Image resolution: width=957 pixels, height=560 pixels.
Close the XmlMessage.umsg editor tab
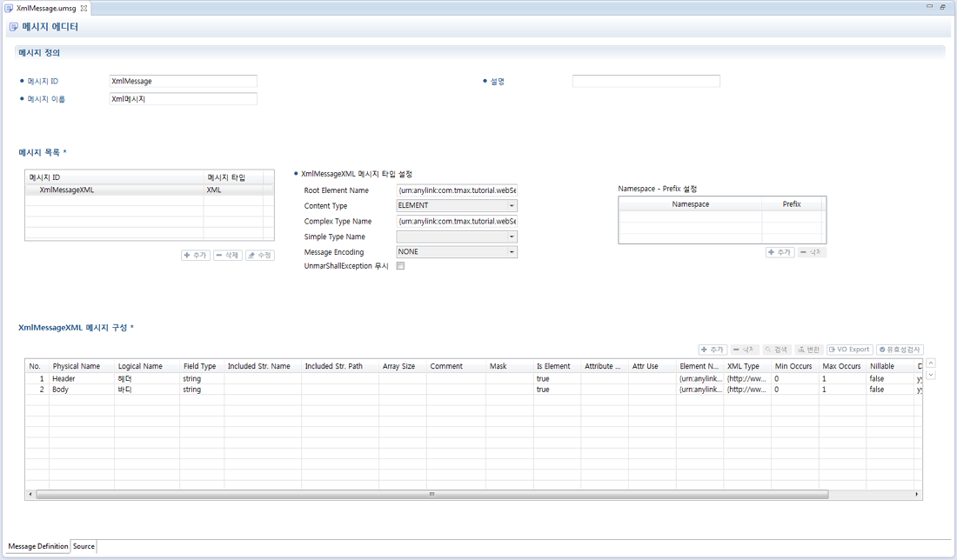pos(84,8)
